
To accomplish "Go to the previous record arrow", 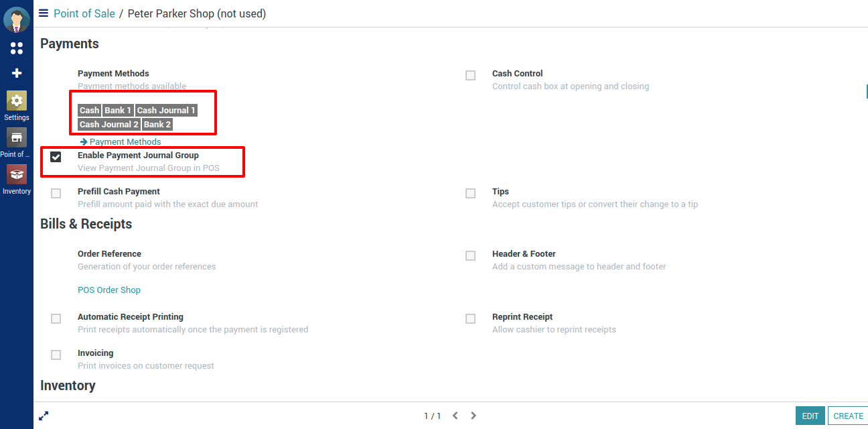I will (455, 416).
